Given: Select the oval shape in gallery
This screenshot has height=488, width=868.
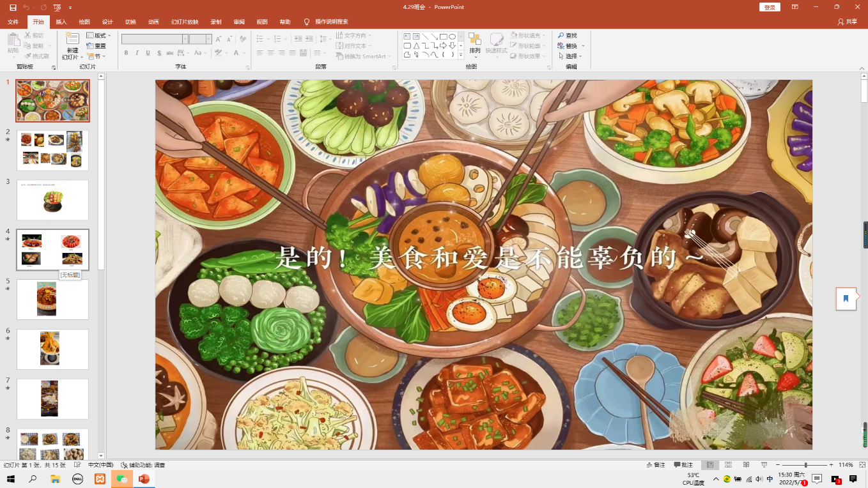Looking at the screenshot, I should [452, 36].
